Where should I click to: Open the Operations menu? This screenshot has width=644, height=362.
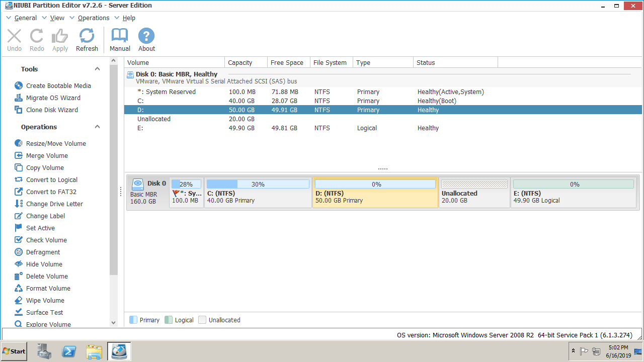click(93, 18)
